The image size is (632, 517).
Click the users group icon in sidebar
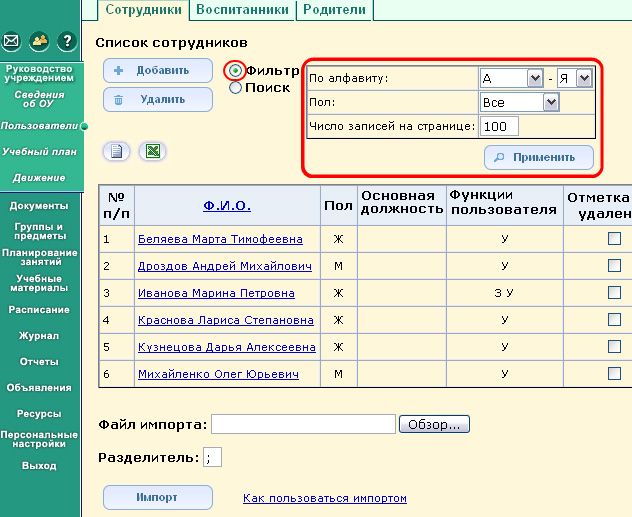(x=39, y=41)
